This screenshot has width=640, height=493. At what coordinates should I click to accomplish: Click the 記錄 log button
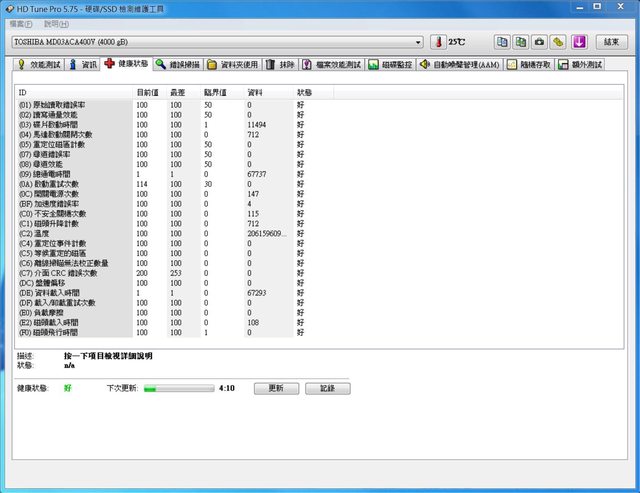[327, 388]
